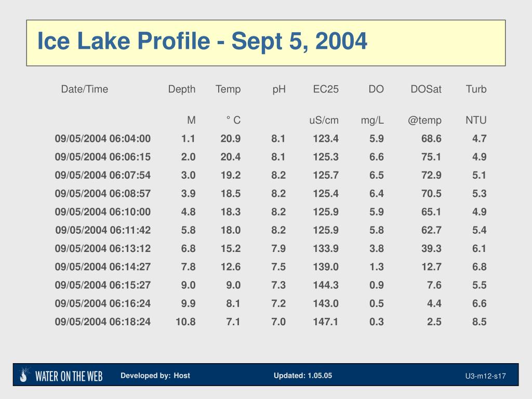Select the Ice Lake Profile title heading
532x399 pixels.
click(202, 41)
